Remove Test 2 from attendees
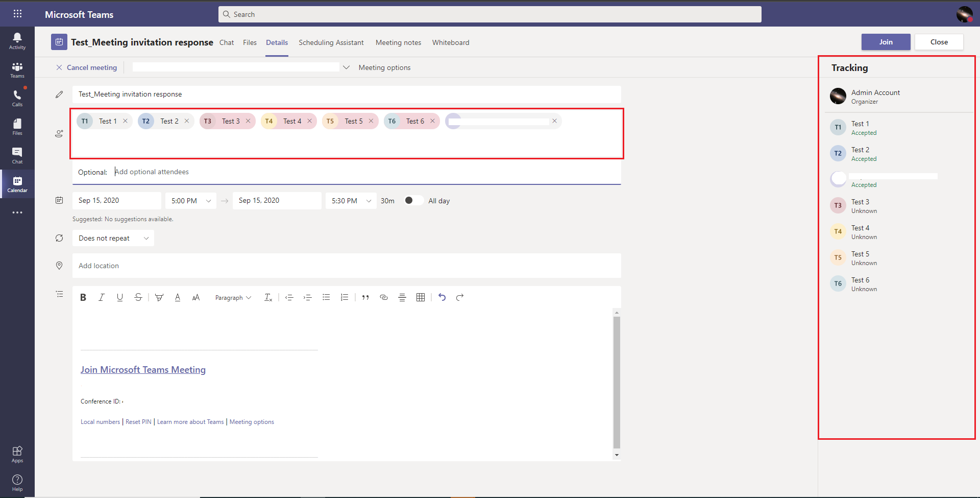Image resolution: width=980 pixels, height=498 pixels. click(187, 121)
